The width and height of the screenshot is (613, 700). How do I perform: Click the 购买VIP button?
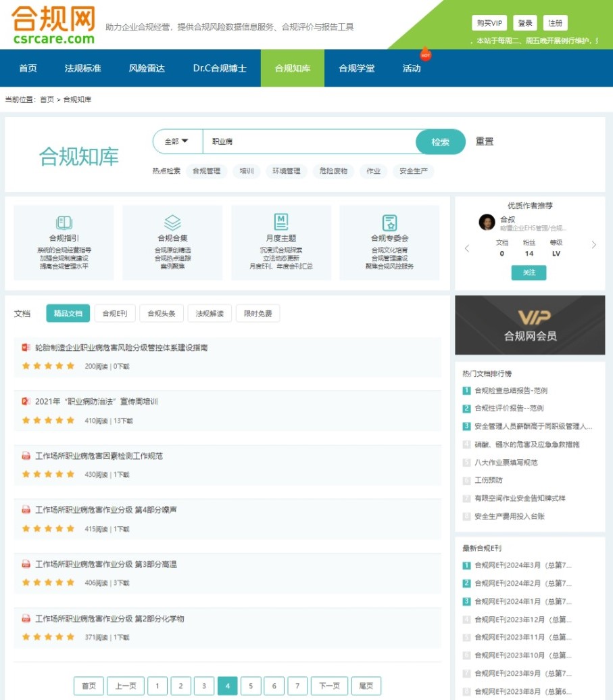(x=489, y=23)
